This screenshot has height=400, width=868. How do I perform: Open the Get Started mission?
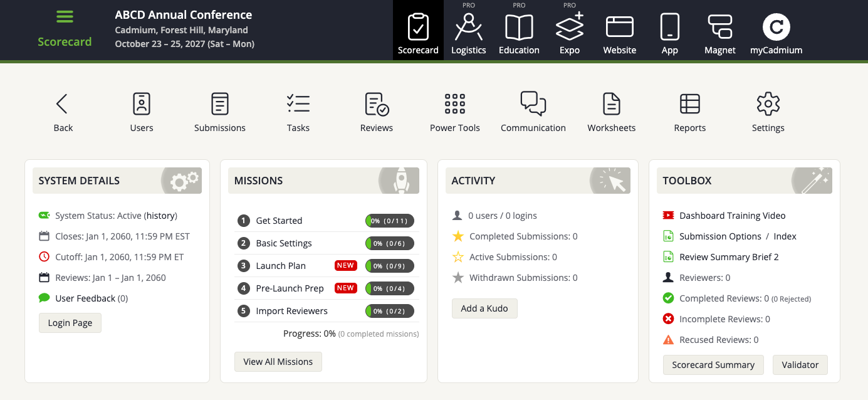tap(279, 221)
